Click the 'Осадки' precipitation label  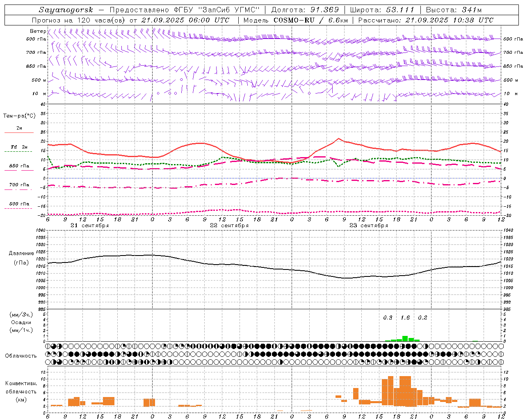21,322
